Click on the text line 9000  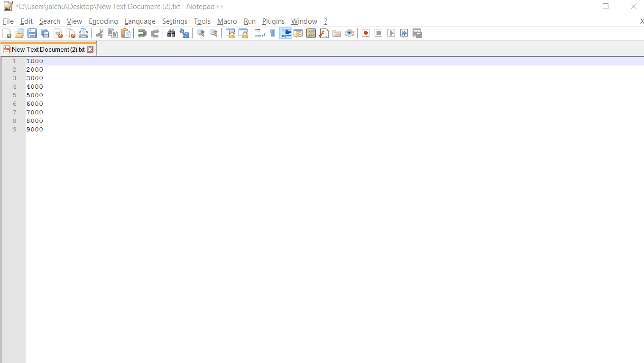pos(35,130)
